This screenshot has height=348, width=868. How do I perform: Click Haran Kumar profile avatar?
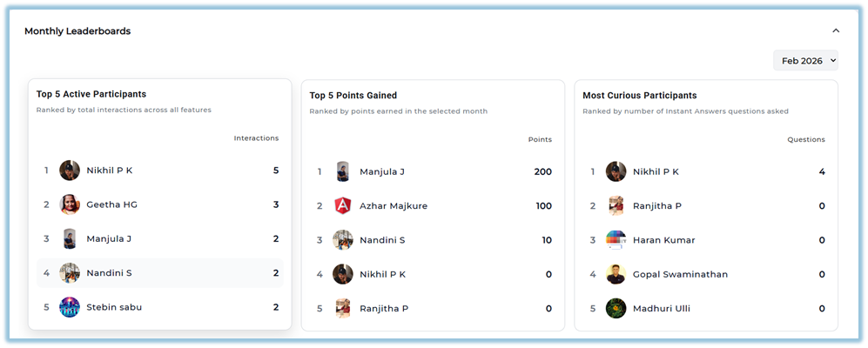(x=616, y=240)
